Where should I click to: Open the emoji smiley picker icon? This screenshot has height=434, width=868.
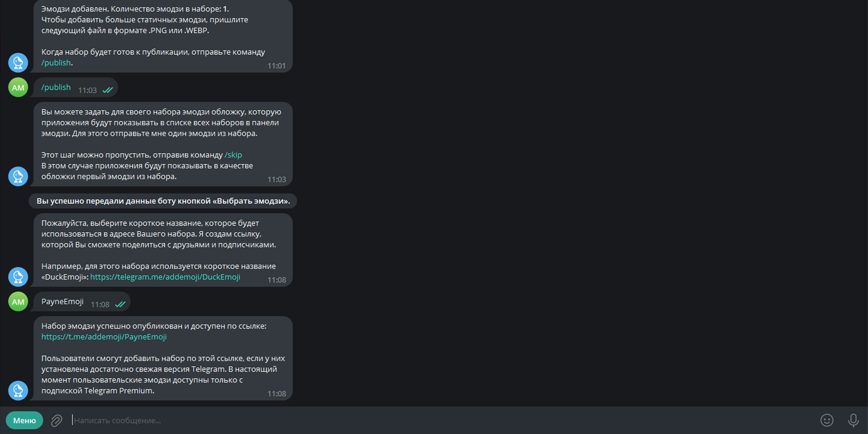pos(827,420)
